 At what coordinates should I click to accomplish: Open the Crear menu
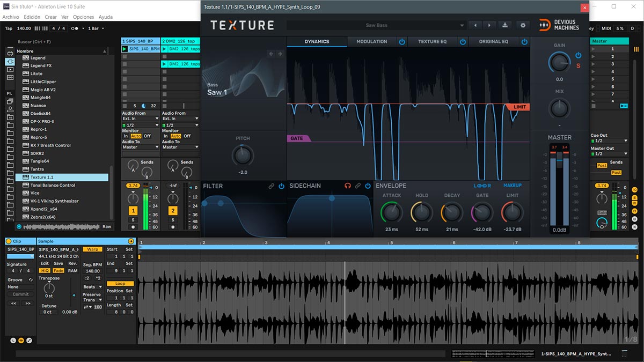point(50,17)
